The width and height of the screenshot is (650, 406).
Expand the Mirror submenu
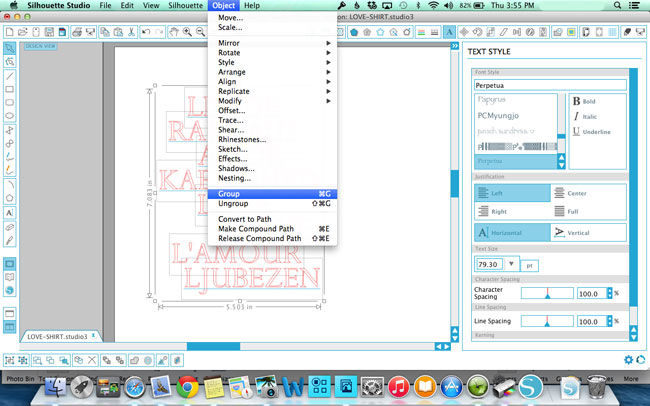pos(273,43)
